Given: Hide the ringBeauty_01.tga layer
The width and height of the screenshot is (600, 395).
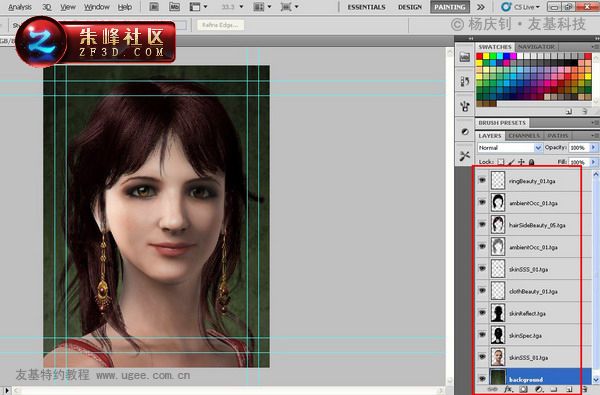Looking at the screenshot, I should [x=482, y=180].
